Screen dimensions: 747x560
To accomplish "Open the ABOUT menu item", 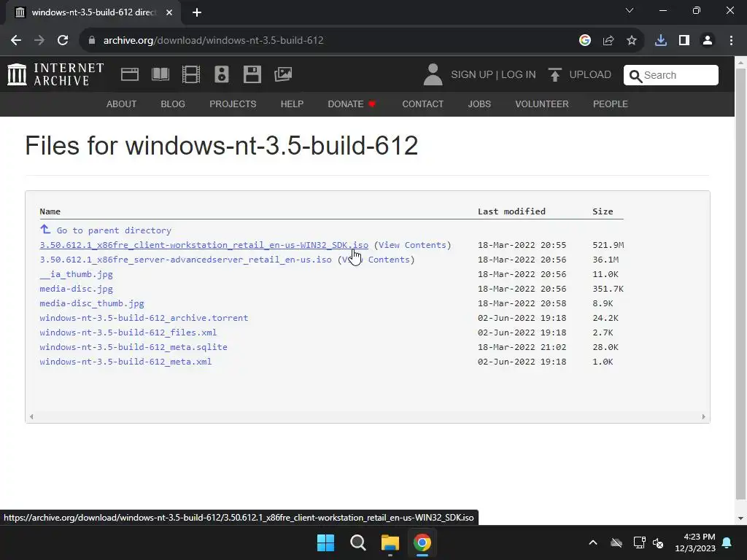I will [122, 104].
